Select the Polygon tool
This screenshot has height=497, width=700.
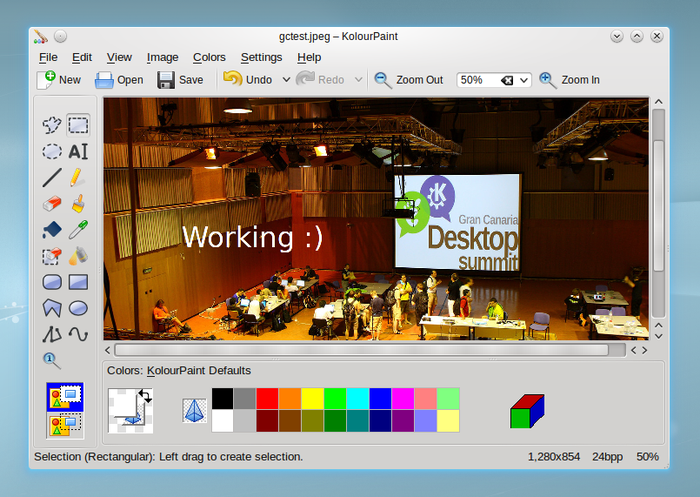pyautogui.click(x=52, y=308)
